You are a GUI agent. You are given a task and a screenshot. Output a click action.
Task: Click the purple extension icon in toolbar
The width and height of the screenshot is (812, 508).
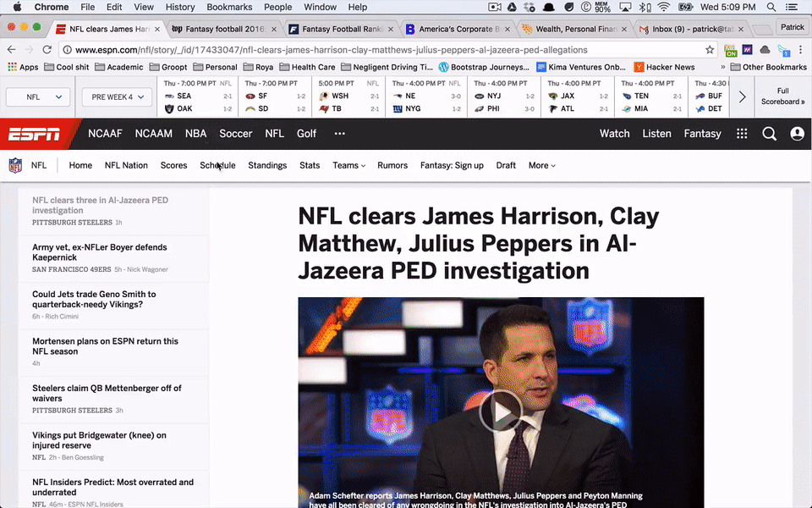tap(747, 50)
